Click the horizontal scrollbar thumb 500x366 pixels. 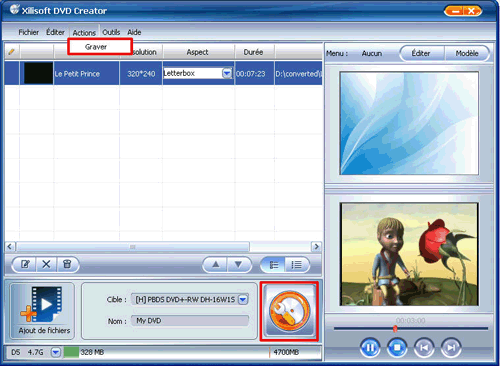click(x=133, y=247)
